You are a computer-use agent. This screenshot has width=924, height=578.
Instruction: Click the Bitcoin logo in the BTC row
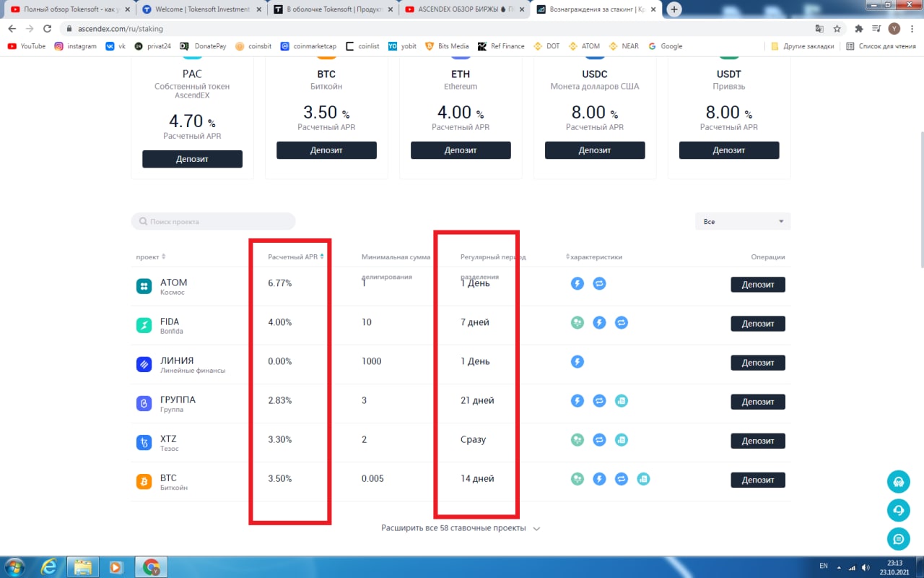(x=144, y=482)
